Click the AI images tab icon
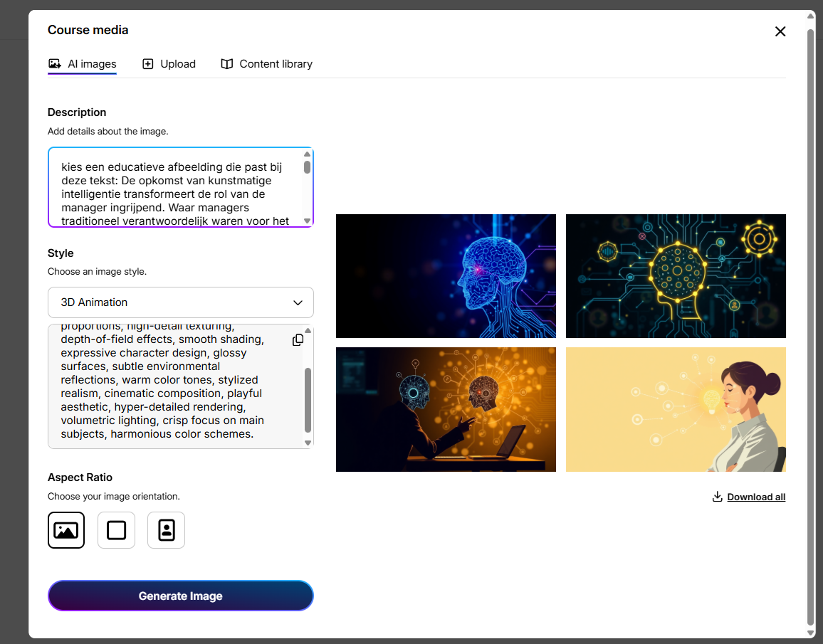 pyautogui.click(x=55, y=64)
